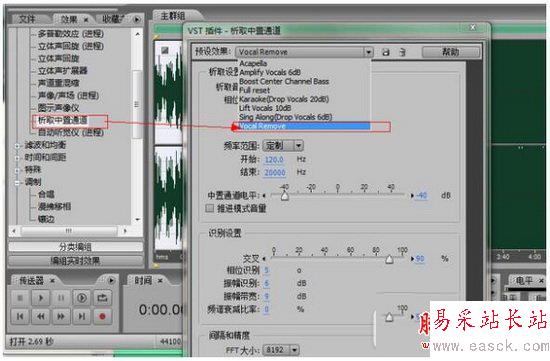Open the FFT 大小 8192 dropdown
The width and height of the screenshot is (550, 361).
[294, 350]
